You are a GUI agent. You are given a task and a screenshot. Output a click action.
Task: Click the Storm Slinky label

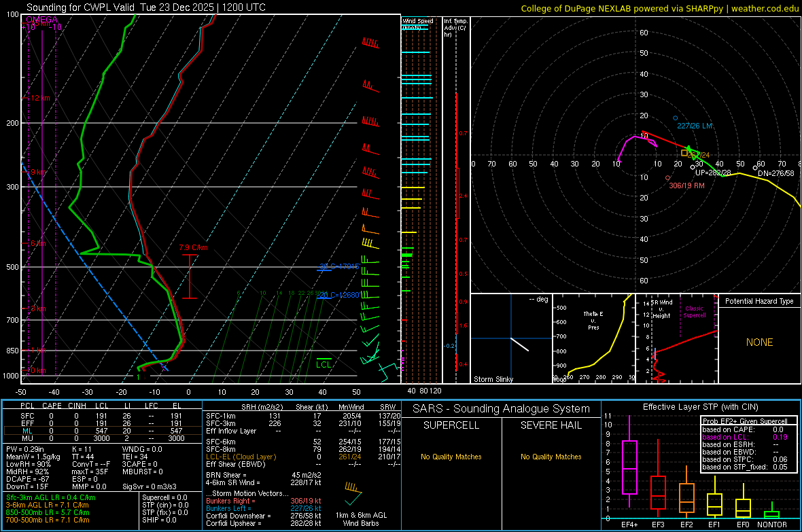[493, 379]
